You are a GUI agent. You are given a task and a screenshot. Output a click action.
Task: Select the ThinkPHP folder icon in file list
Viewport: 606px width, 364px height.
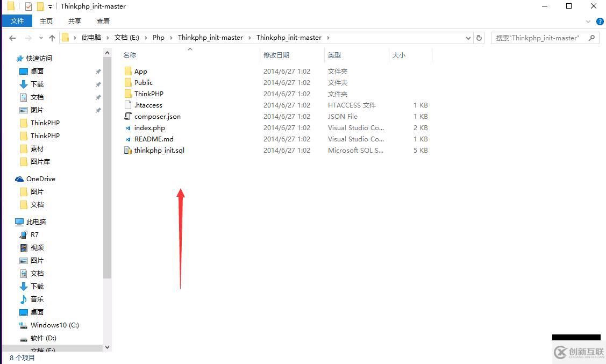[128, 94]
